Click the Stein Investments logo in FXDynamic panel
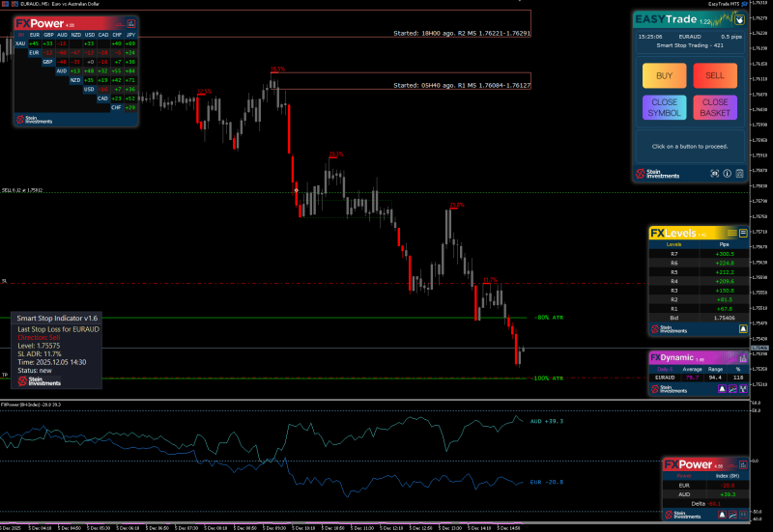Screen dimensions: 773x532 [x=669, y=389]
